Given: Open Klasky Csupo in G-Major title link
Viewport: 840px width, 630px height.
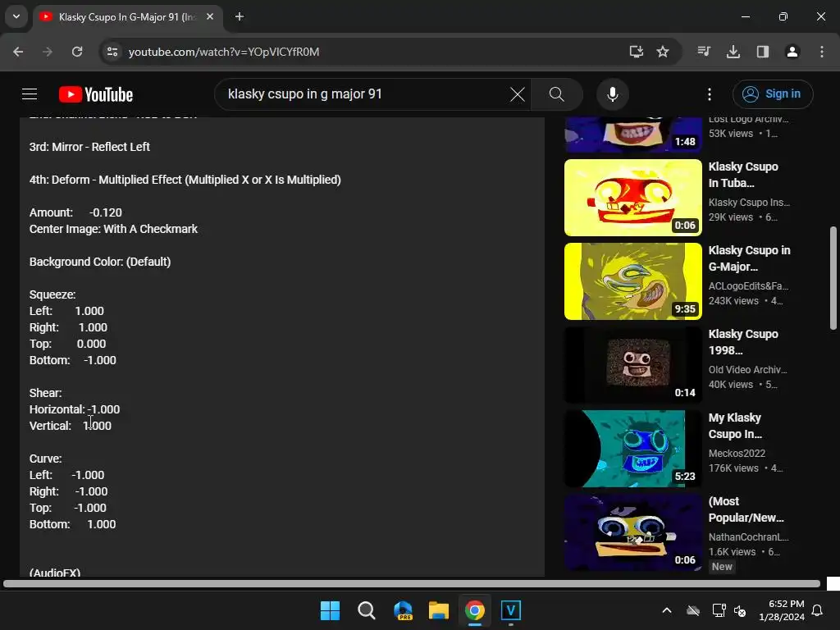Looking at the screenshot, I should 749,258.
